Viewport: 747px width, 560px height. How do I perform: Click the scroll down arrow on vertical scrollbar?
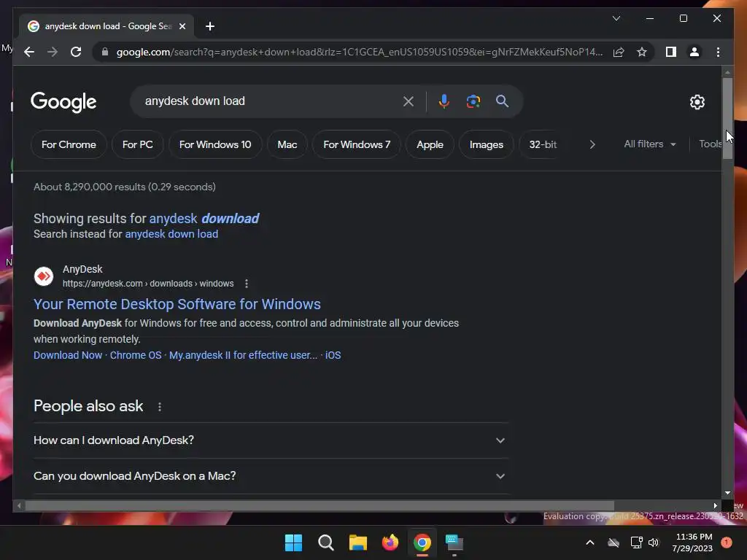click(727, 494)
